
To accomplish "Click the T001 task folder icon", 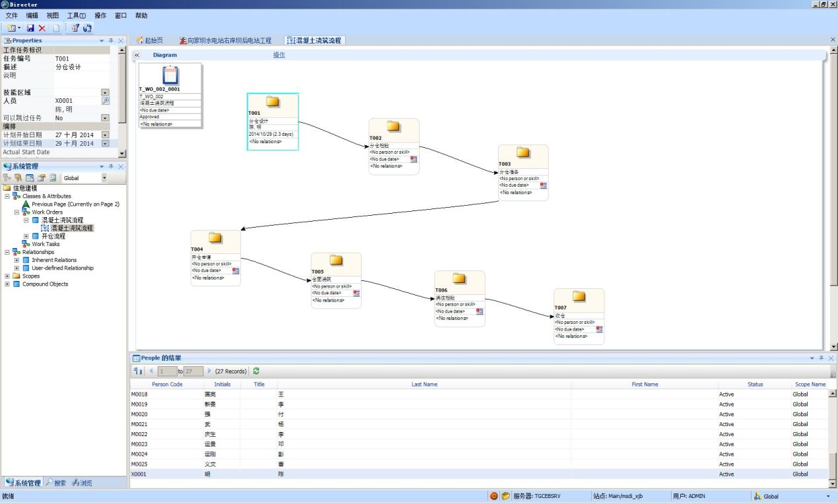I will 273,102.
